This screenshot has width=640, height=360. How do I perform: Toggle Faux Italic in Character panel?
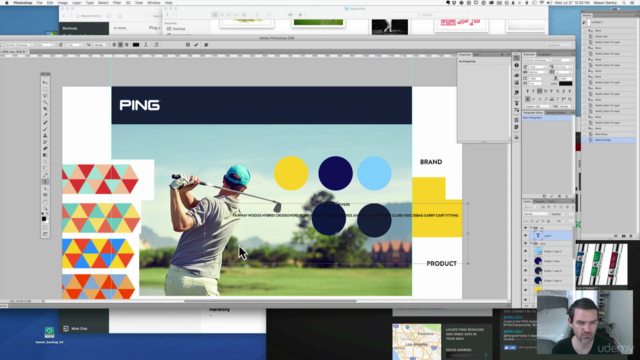(533, 91)
